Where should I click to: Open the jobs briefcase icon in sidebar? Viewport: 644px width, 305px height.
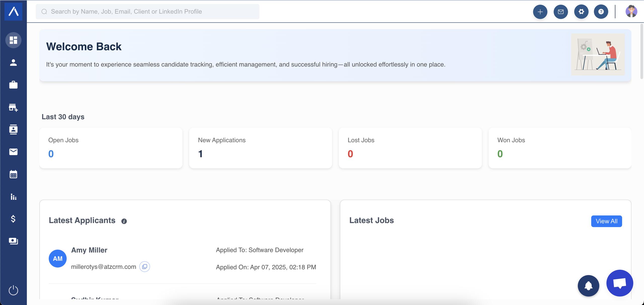click(x=13, y=85)
